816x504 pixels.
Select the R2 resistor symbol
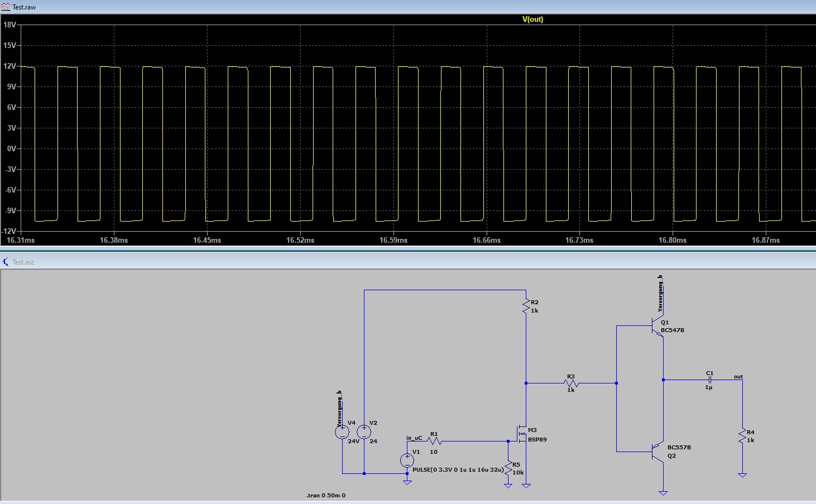[526, 306]
